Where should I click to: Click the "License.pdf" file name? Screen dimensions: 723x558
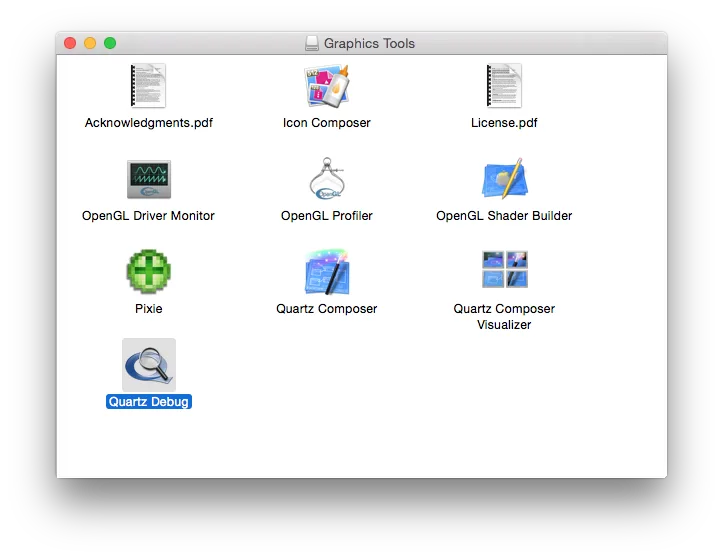(x=504, y=123)
